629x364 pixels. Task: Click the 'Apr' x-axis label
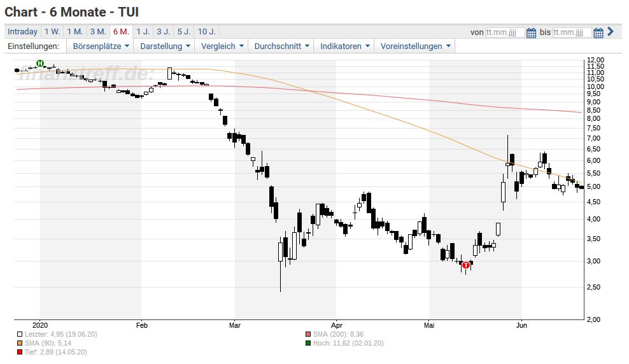pyautogui.click(x=337, y=325)
